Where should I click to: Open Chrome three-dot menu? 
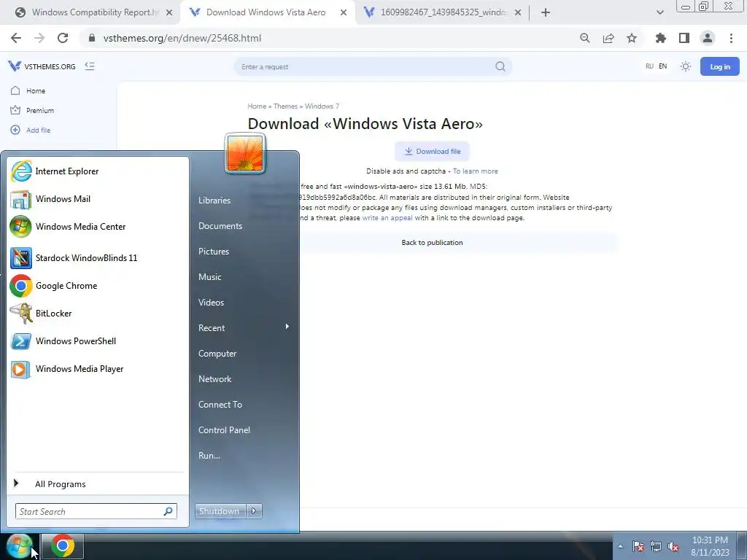coord(731,38)
